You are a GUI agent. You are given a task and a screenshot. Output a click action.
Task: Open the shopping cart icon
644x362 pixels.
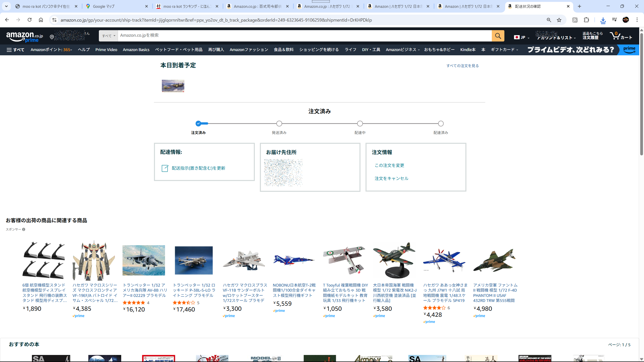pos(621,36)
